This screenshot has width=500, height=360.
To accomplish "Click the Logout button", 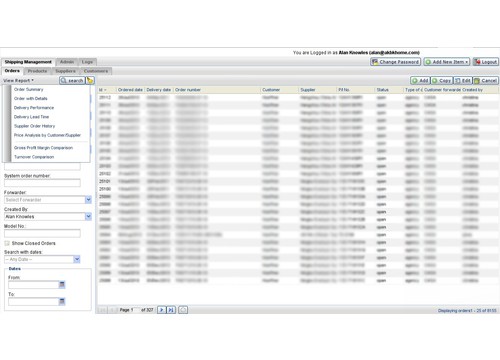I will tap(486, 62).
